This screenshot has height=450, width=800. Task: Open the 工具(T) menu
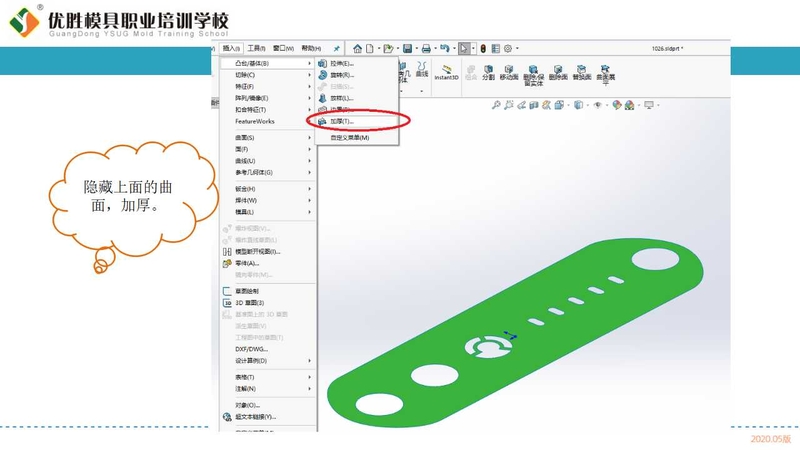pyautogui.click(x=256, y=48)
